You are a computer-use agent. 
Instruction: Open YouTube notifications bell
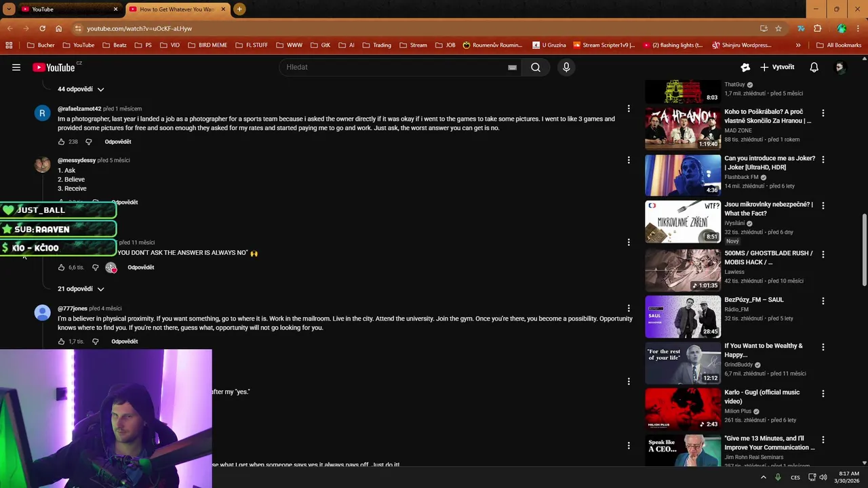pos(814,67)
